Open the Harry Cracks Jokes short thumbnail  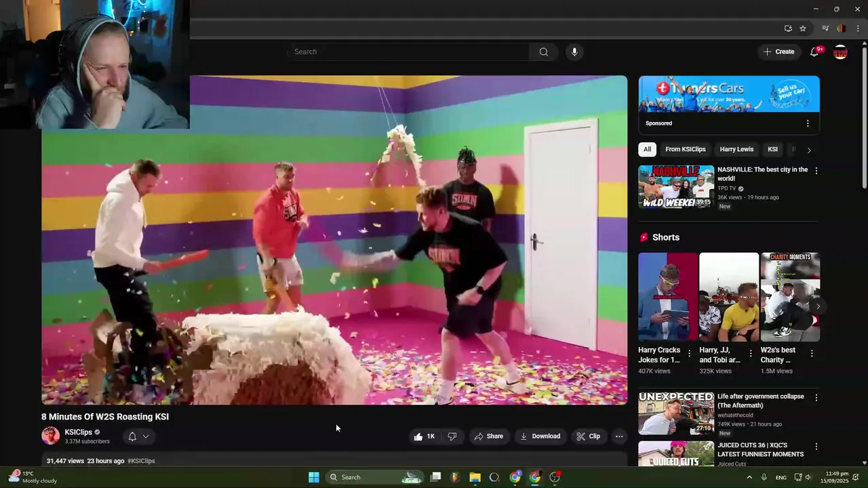coord(668,297)
